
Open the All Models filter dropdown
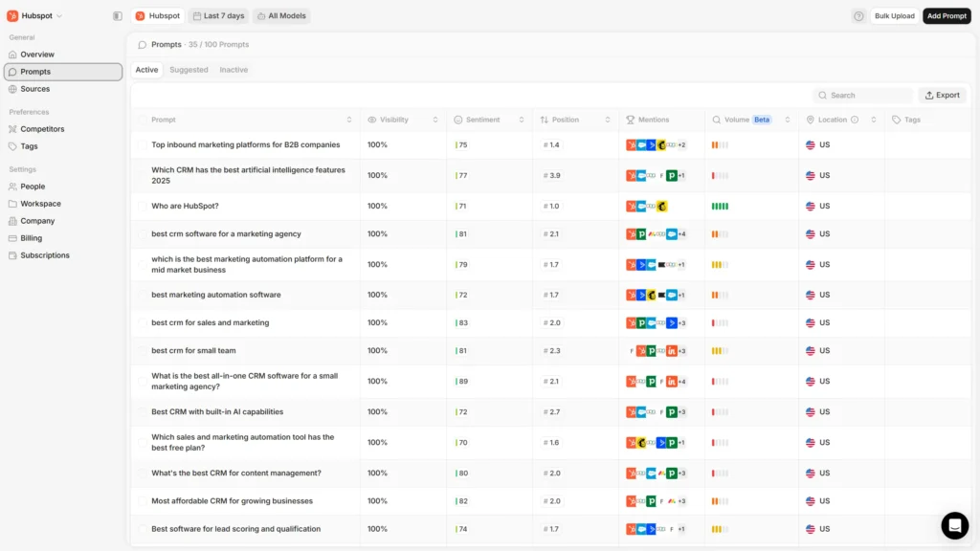pyautogui.click(x=281, y=15)
